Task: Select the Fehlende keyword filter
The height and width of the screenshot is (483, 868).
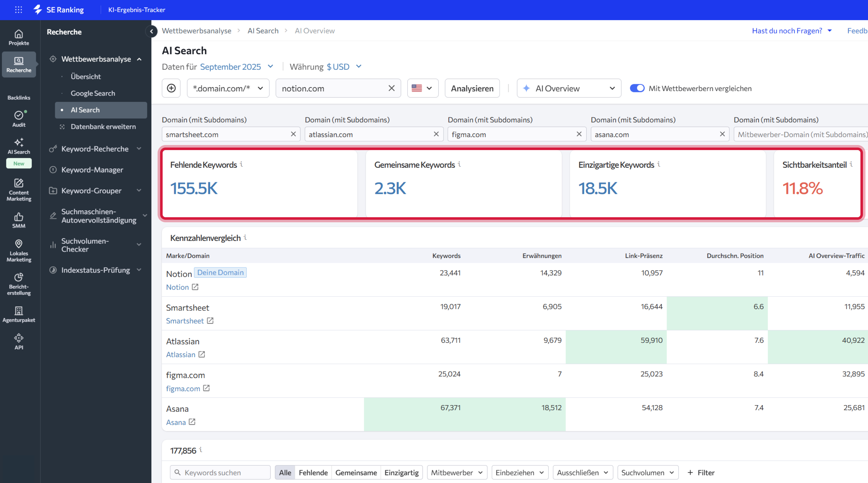Action: tap(313, 473)
